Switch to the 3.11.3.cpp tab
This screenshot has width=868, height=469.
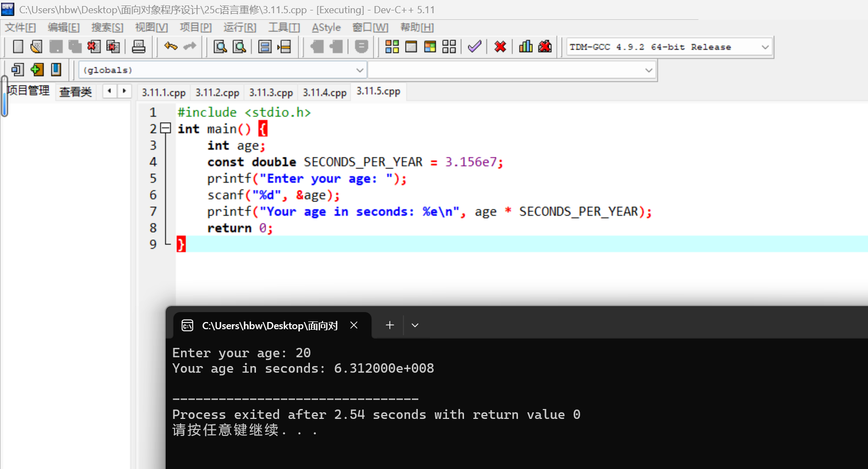[271, 92]
